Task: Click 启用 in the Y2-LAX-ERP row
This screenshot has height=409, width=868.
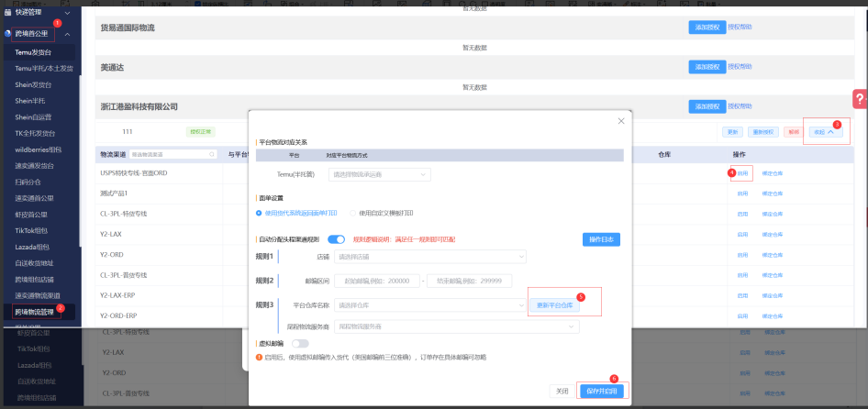Action: (742, 295)
